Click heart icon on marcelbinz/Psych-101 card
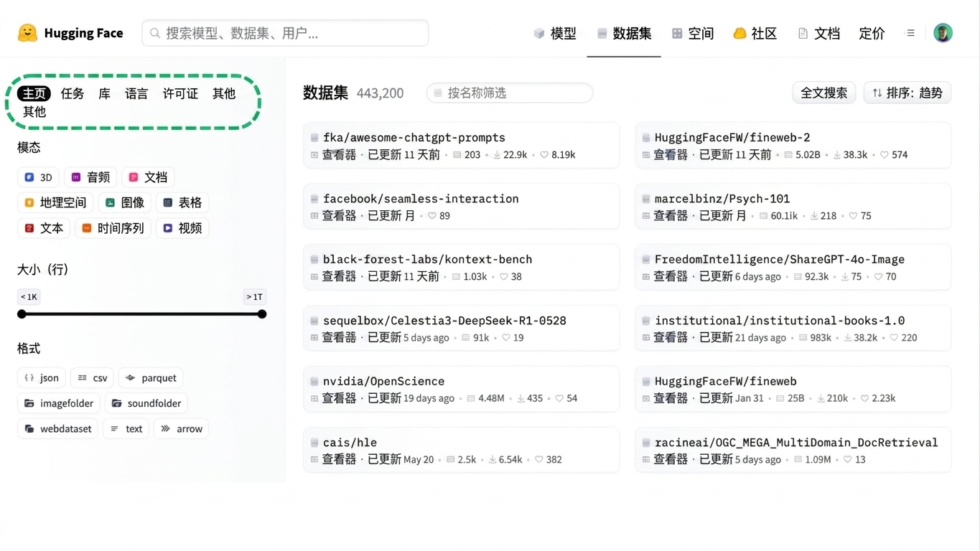The image size is (980, 551). [x=853, y=216]
